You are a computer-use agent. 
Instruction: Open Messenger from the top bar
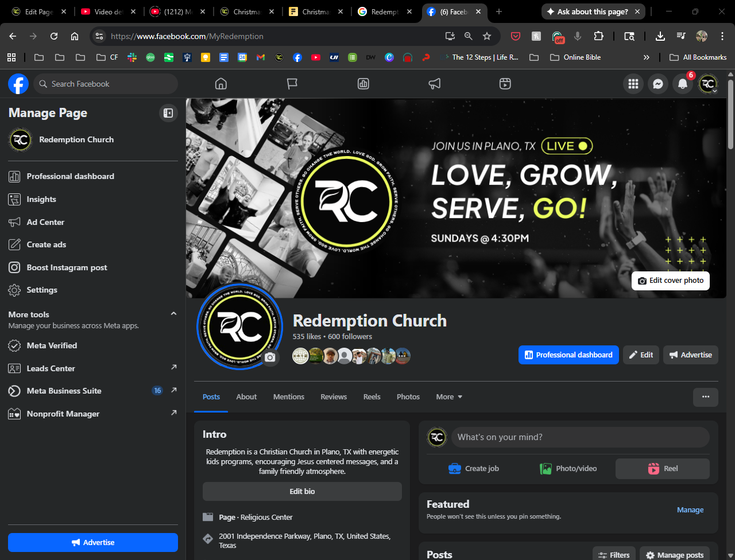[658, 84]
